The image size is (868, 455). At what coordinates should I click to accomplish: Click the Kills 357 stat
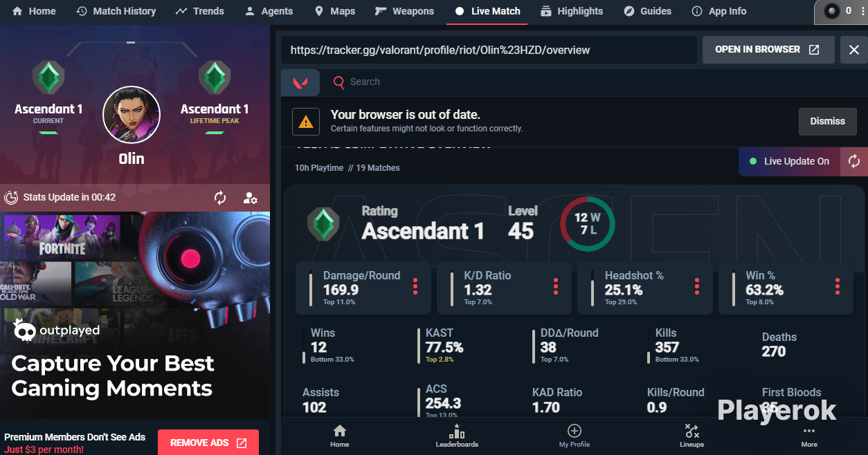coord(673,345)
